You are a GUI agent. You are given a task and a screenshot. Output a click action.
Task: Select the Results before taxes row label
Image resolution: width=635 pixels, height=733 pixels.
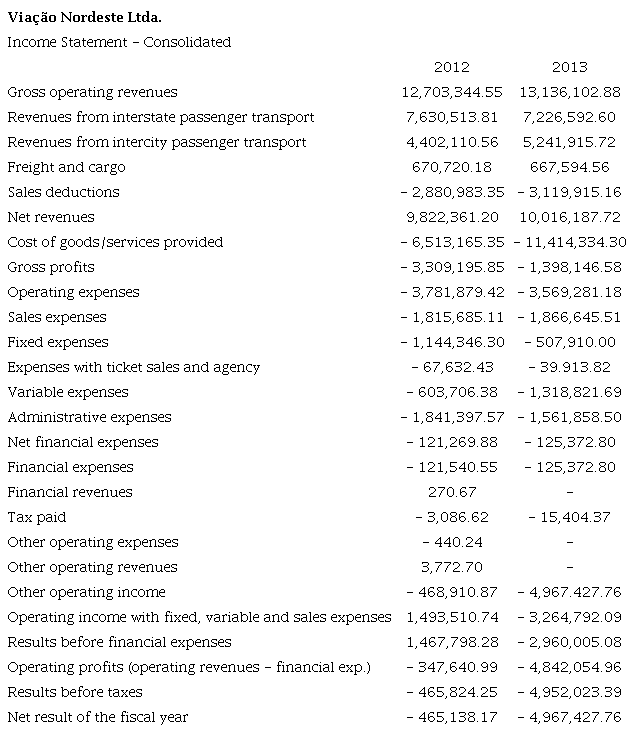pyautogui.click(x=75, y=692)
